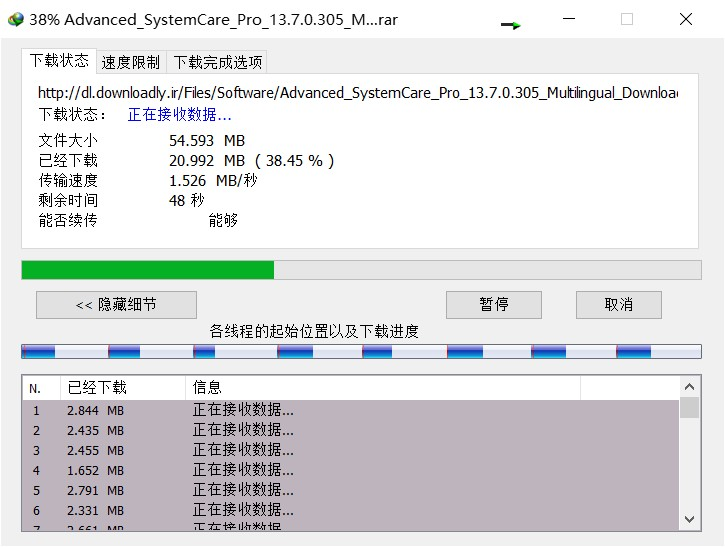Screen dimensions: 725x547
Task: Select thread row 5 with 2.791 MB
Action: 351,490
